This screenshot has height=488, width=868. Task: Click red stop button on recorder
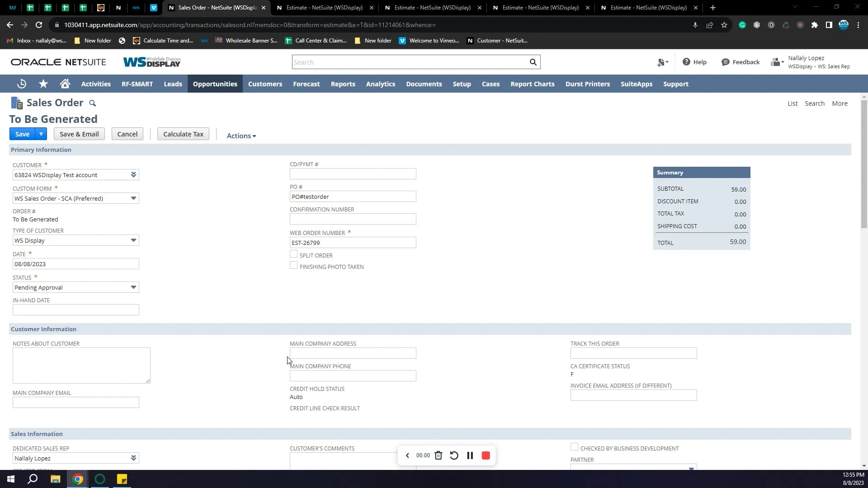[486, 455]
